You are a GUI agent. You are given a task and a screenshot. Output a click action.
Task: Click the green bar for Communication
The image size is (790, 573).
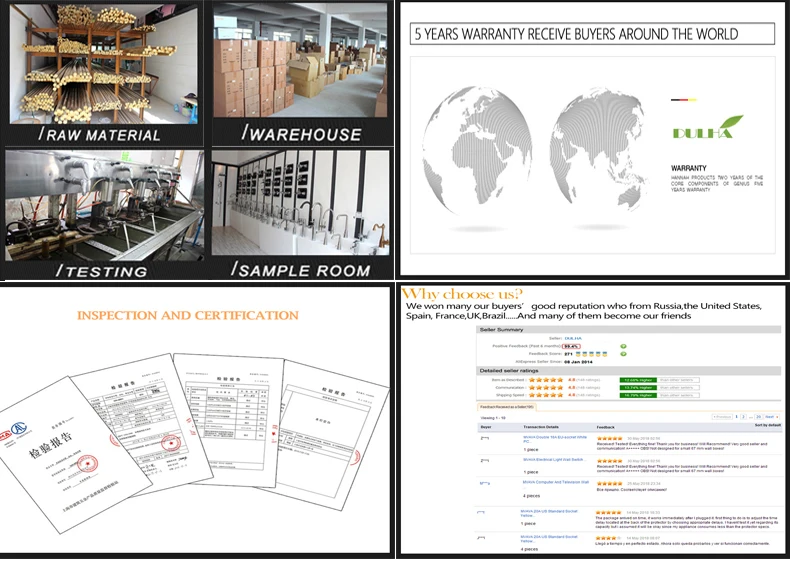point(638,388)
